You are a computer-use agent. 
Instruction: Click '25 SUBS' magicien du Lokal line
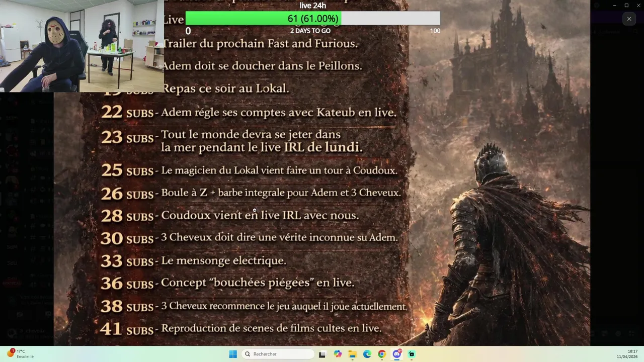[249, 170]
